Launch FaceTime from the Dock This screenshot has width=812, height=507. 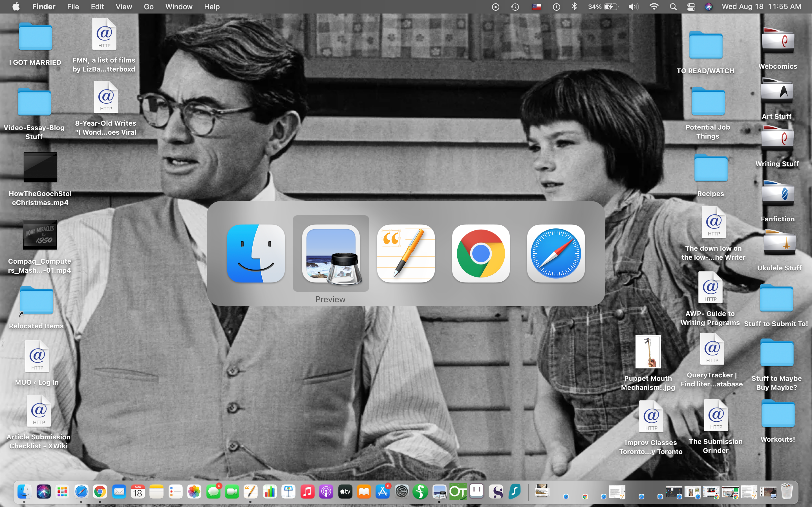(233, 492)
